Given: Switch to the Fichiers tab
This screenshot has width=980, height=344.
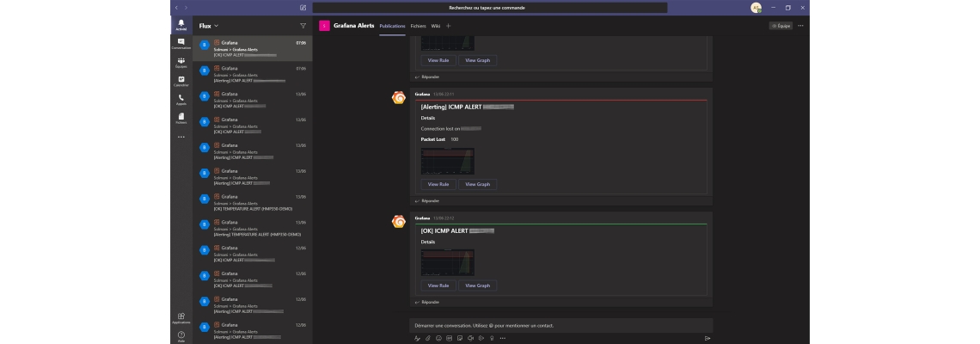Looking at the screenshot, I should click(418, 26).
